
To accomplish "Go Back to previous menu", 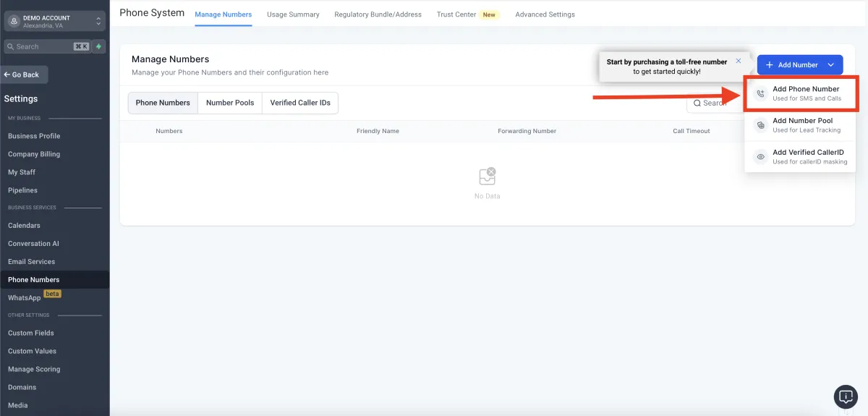I will click(24, 75).
